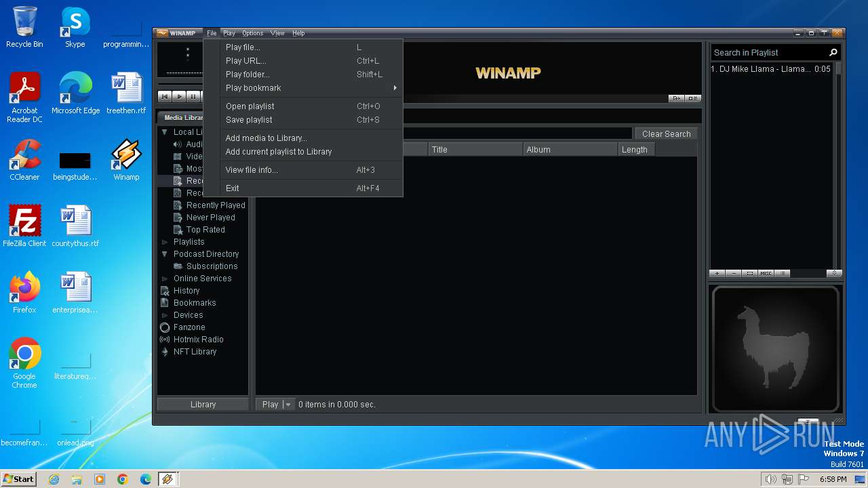This screenshot has height=488, width=868.
Task: Click the Play button below the file list
Action: point(270,405)
